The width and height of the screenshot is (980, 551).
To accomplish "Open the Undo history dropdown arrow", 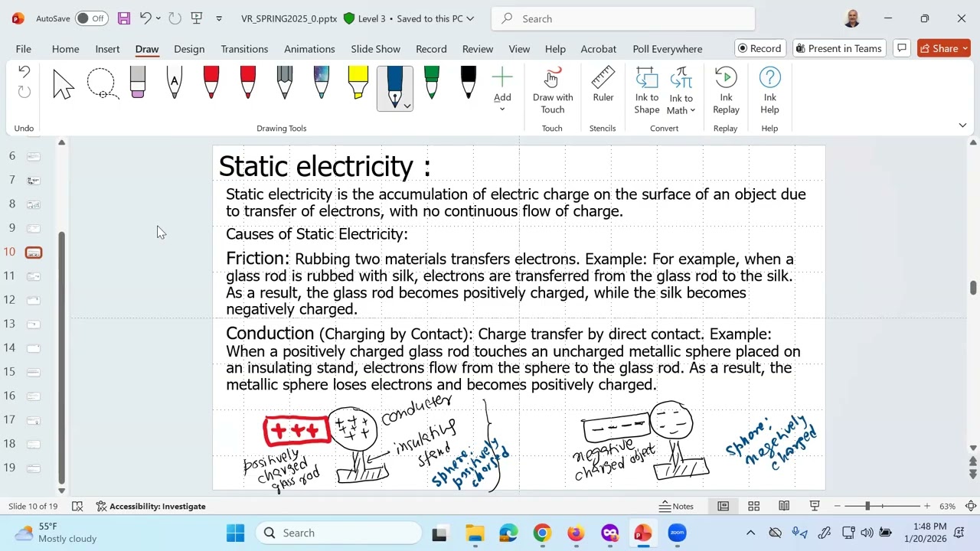I will pyautogui.click(x=158, y=18).
